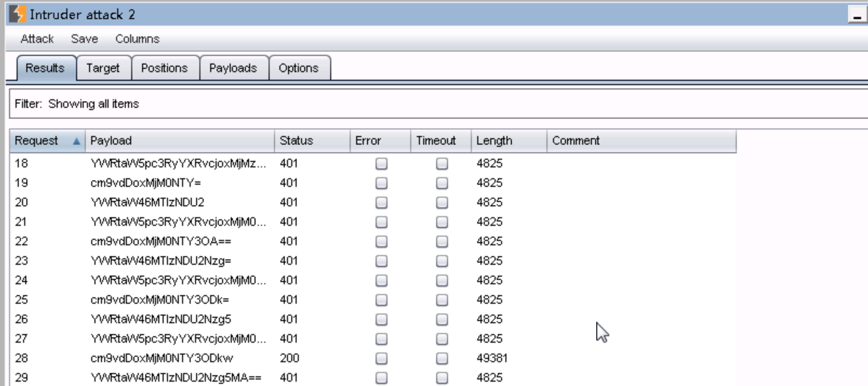Switch to the Target tab
868x386 pixels.
pyautogui.click(x=103, y=68)
